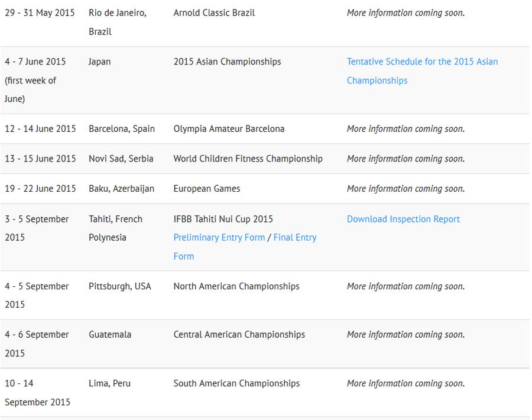Click the Novi Sad, Serbia location cell
Image resolution: width=532 pixels, height=420 pixels.
[121, 159]
